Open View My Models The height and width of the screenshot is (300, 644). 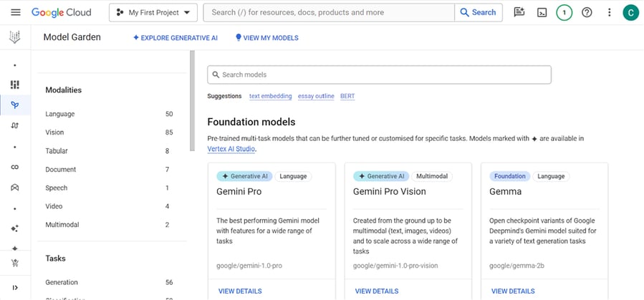[x=266, y=38]
